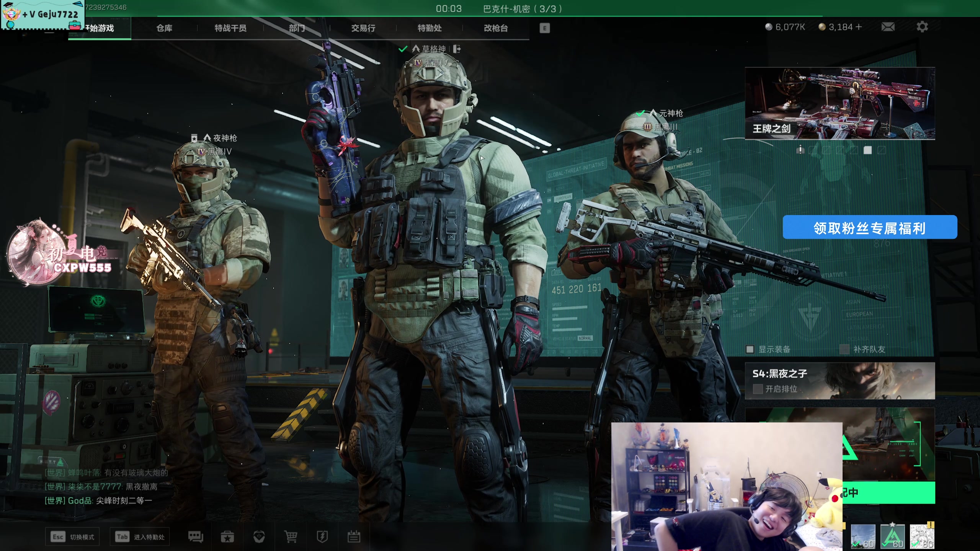Click the 6,077K currency amount
The width and height of the screenshot is (980, 551).
click(790, 27)
